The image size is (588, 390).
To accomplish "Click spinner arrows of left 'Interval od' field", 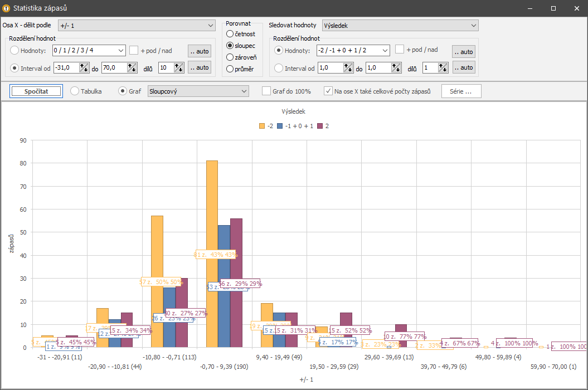I will click(x=84, y=67).
